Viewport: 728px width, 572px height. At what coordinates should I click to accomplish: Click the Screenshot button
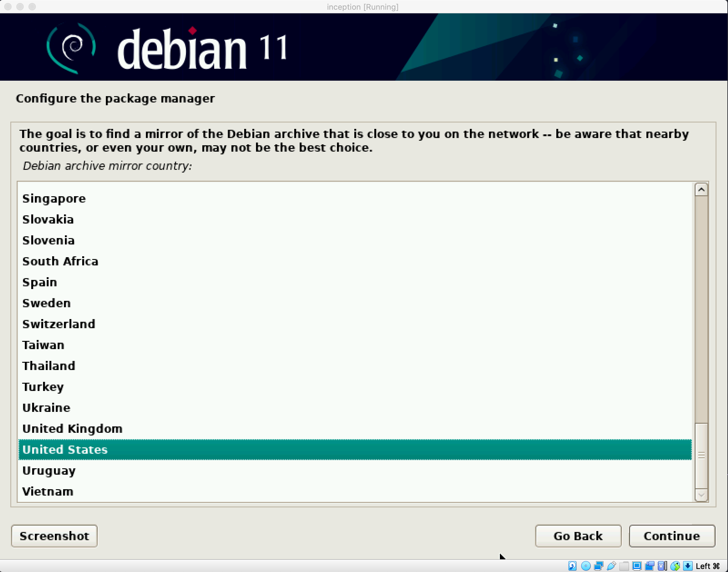pyautogui.click(x=54, y=536)
